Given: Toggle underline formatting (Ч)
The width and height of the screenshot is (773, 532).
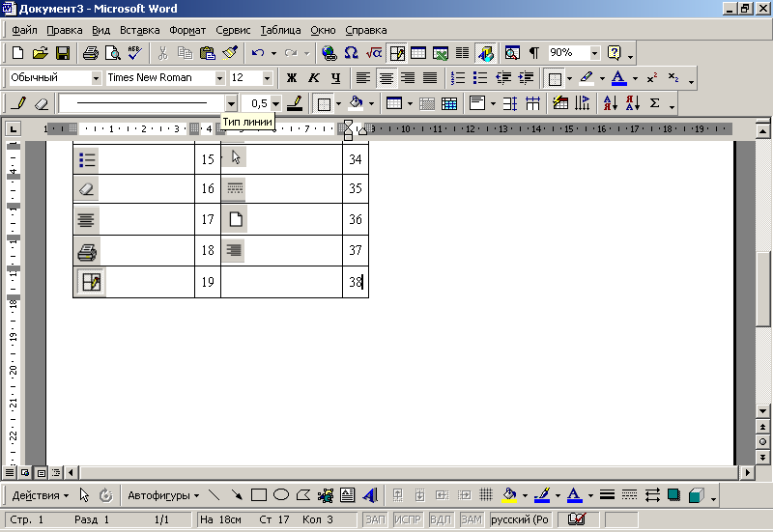Looking at the screenshot, I should click(335, 78).
